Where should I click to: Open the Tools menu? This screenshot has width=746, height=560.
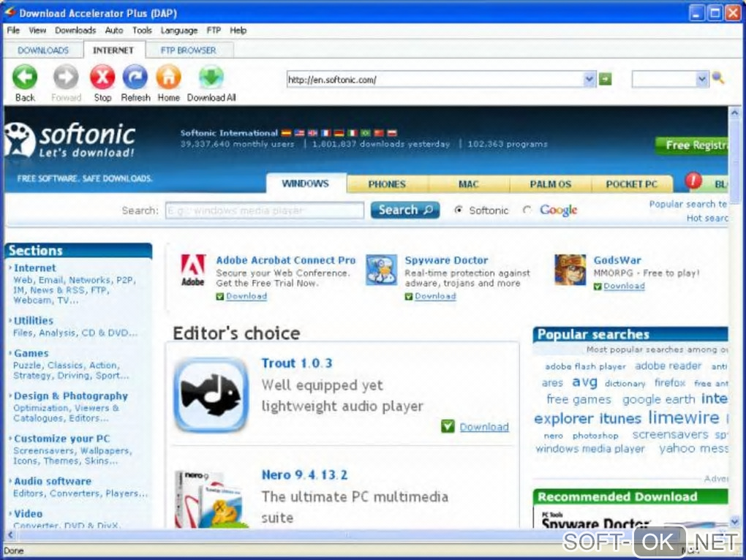142,31
